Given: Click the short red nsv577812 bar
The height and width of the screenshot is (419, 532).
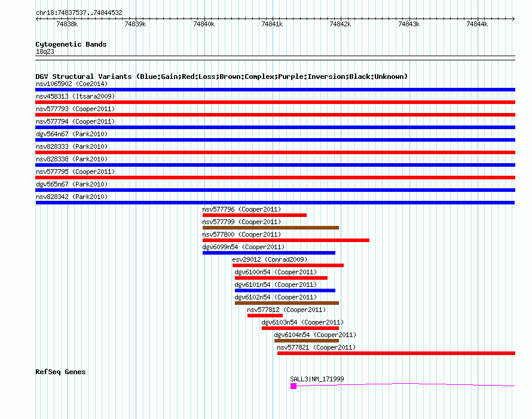Looking at the screenshot, I should [265, 316].
